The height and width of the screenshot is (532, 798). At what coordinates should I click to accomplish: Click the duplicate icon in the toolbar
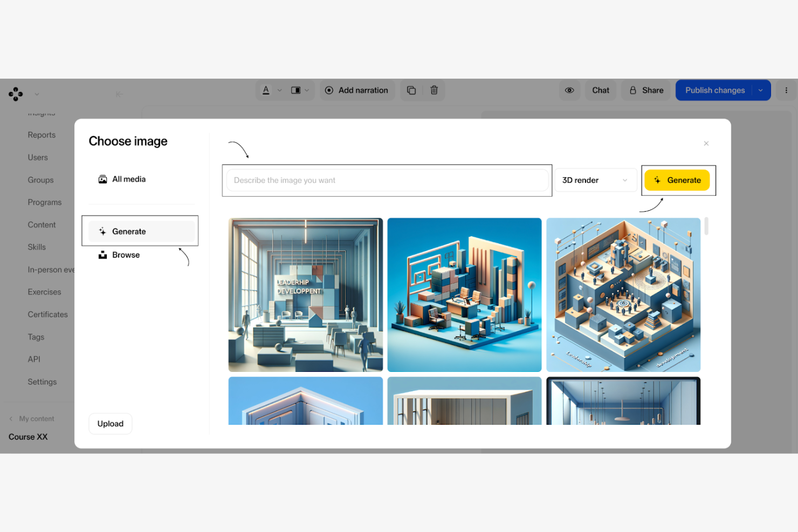pyautogui.click(x=411, y=91)
